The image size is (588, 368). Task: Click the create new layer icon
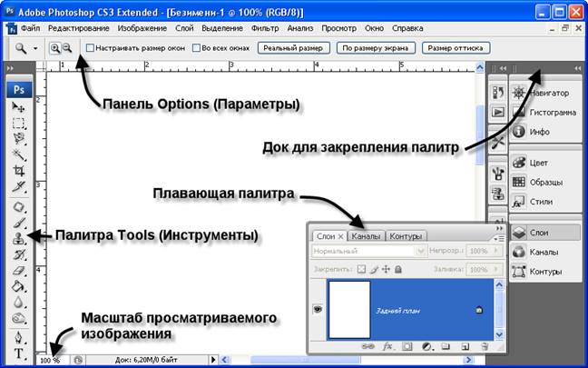coord(465,346)
